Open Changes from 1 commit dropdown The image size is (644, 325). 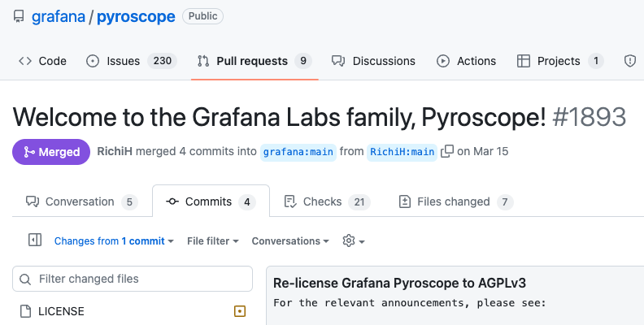pyautogui.click(x=114, y=240)
